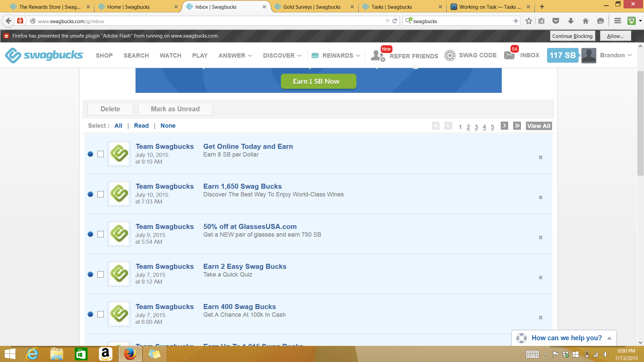Go to Firefox Home icon

(586, 21)
